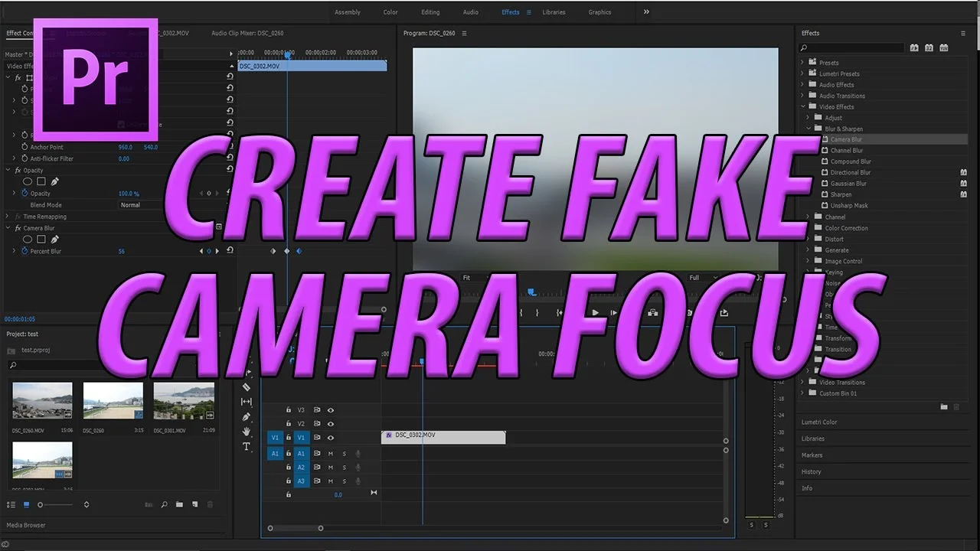Pick the free draw bezier pen under Opacity
The width and height of the screenshot is (980, 551).
55,181
